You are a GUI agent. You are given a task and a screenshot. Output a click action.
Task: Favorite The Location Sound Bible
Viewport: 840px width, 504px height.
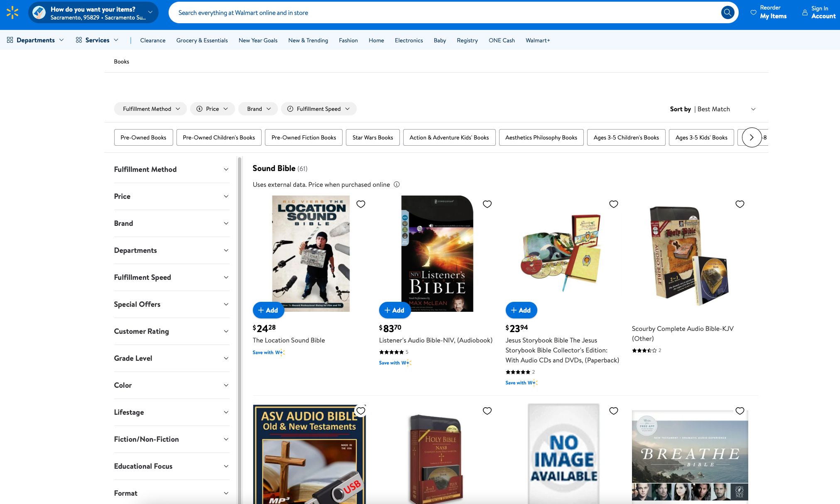click(x=361, y=204)
